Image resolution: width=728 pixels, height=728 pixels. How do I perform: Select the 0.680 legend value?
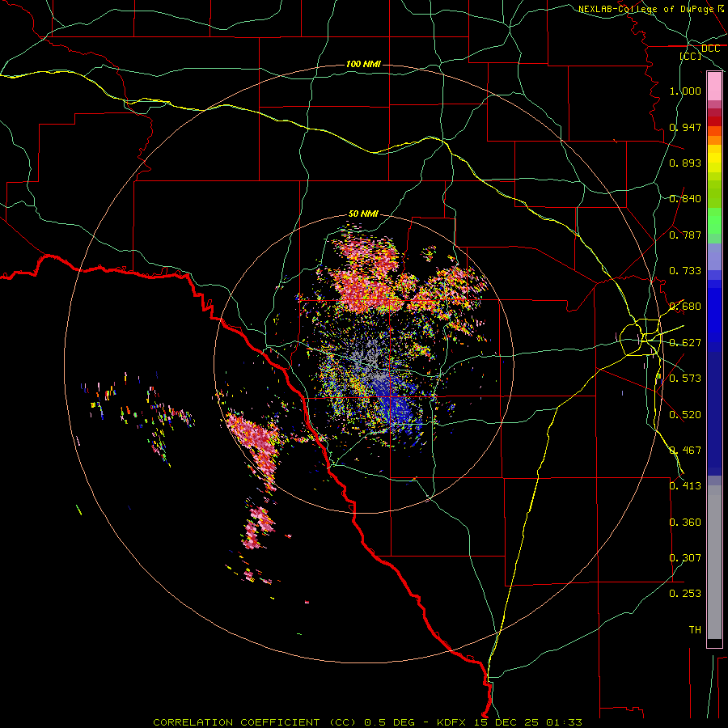(685, 307)
